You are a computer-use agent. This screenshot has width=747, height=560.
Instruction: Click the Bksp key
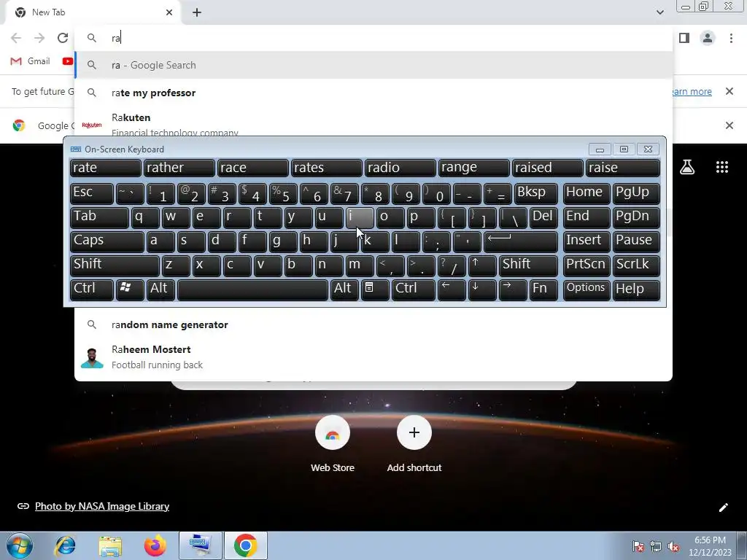pyautogui.click(x=536, y=193)
